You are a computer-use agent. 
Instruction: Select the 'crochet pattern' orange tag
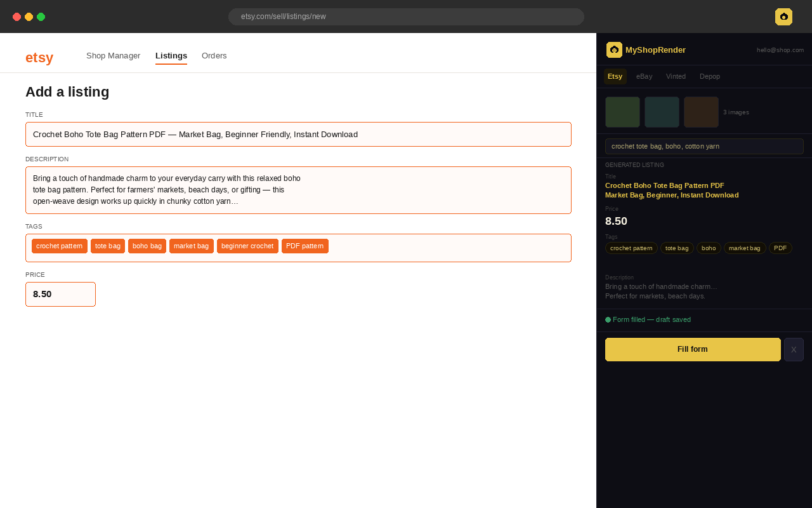(x=60, y=246)
